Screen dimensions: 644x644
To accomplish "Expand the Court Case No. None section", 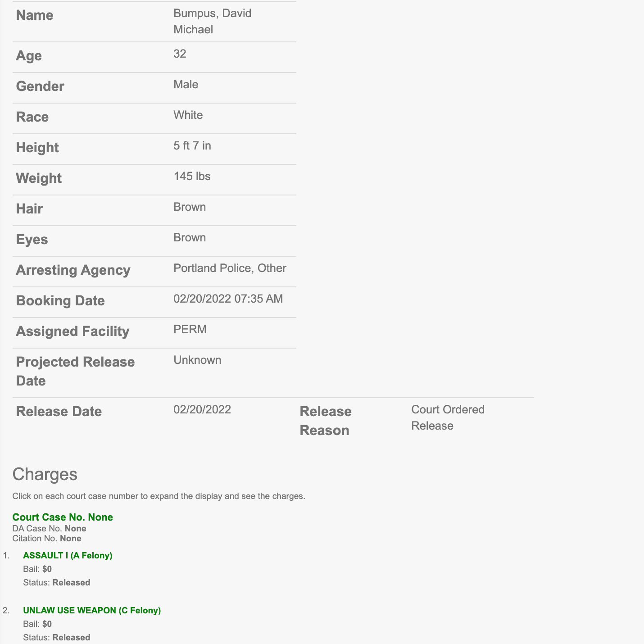I will [x=63, y=517].
